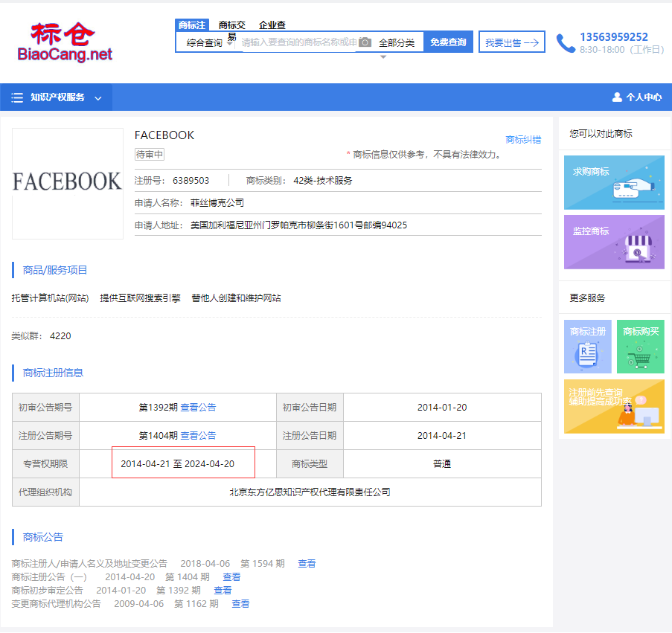This screenshot has width=672, height=633.
Task: Click the 商标注册信息 section heading
Action: click(x=53, y=373)
